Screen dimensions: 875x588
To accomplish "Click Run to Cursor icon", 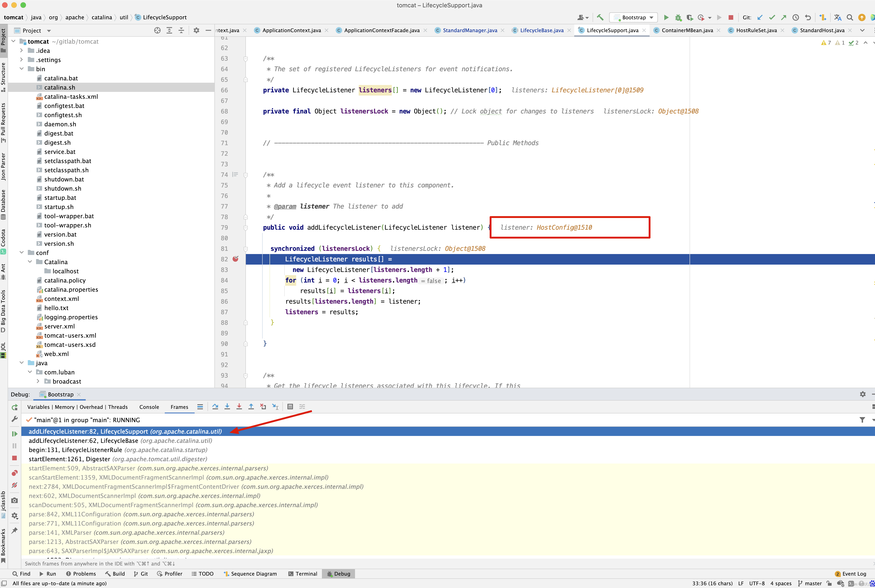I will pos(275,407).
